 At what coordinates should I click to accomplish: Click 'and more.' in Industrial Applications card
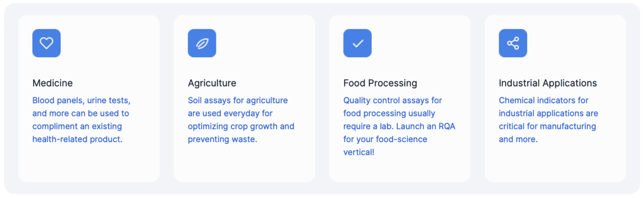[518, 139]
